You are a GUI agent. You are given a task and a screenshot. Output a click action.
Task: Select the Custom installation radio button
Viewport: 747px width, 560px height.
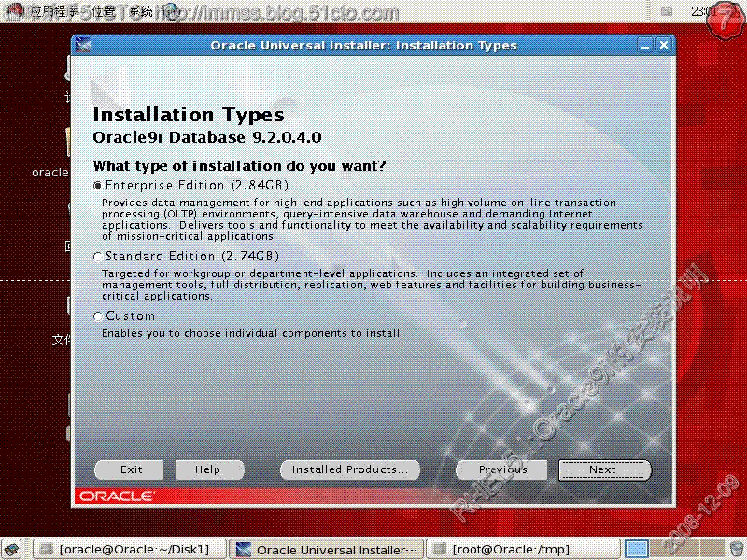pyautogui.click(x=98, y=316)
